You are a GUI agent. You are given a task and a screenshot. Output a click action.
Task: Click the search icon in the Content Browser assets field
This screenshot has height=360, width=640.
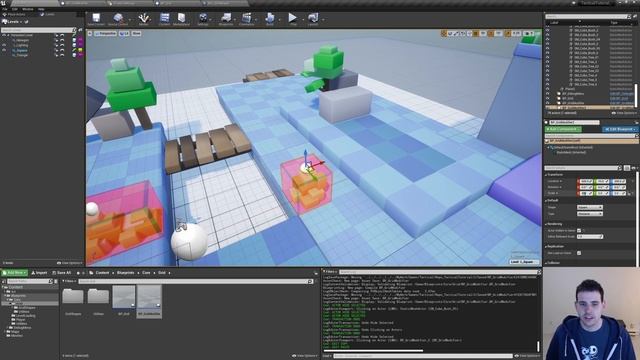coord(310,281)
